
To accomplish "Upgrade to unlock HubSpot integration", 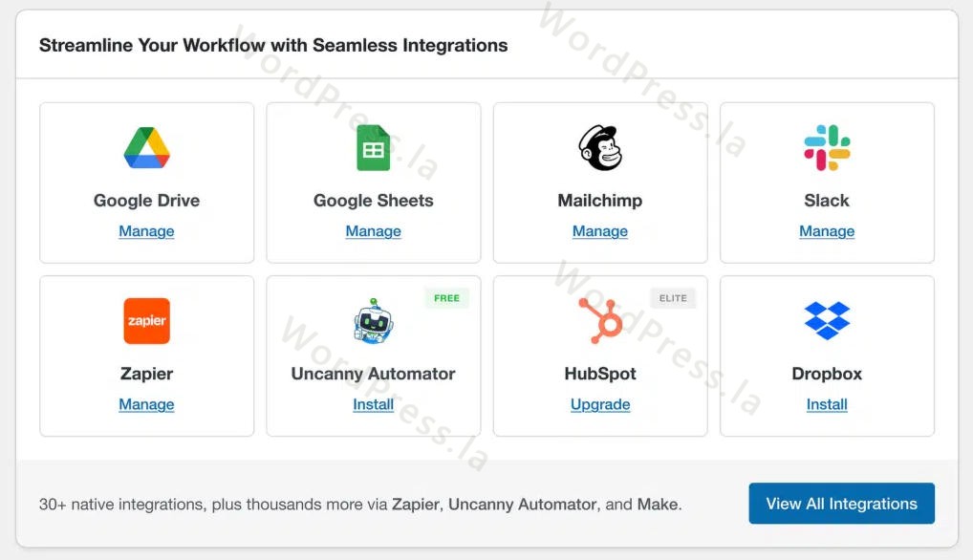I will [x=600, y=404].
